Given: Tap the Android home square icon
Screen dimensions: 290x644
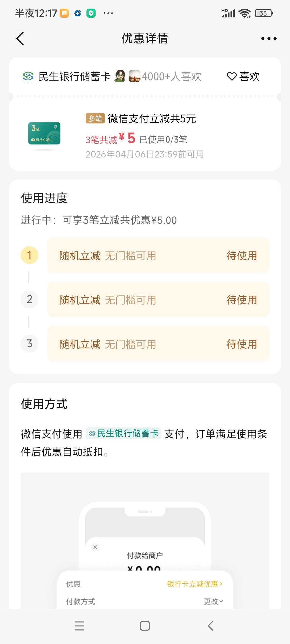Looking at the screenshot, I should click(x=145, y=626).
